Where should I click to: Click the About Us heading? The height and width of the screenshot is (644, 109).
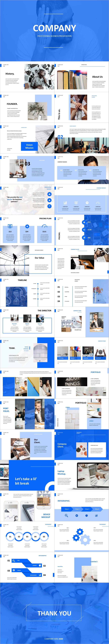tap(97, 77)
